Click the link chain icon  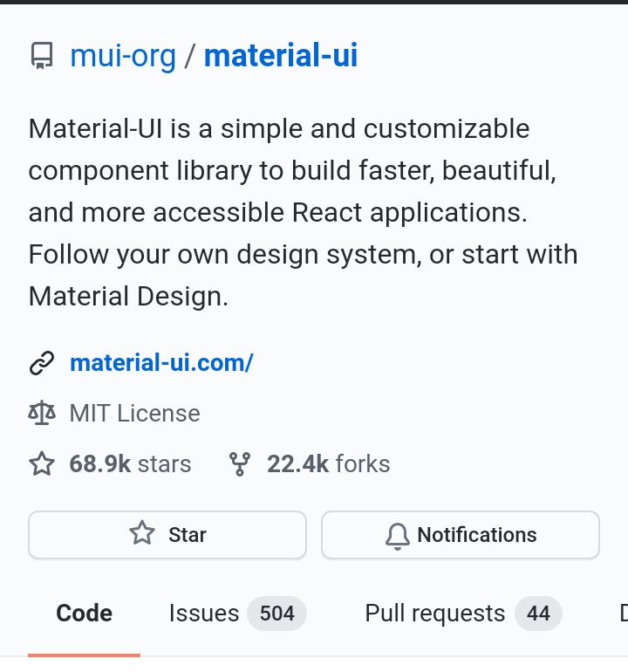pyautogui.click(x=42, y=363)
